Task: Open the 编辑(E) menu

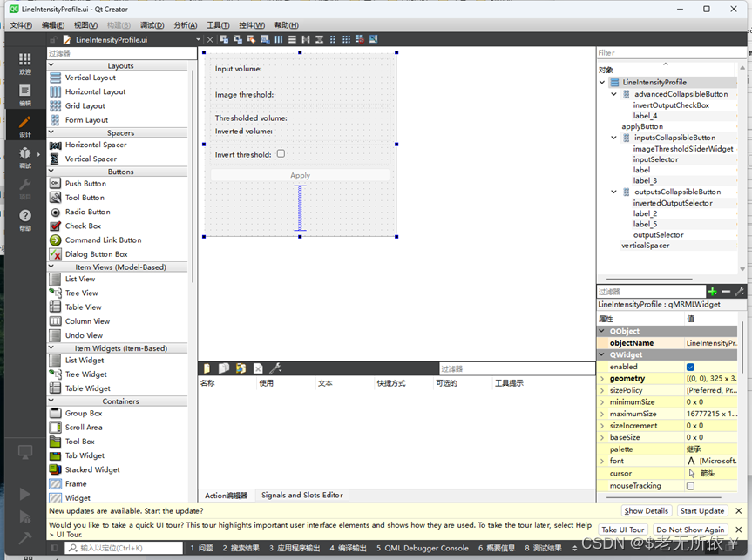Action: point(53,25)
